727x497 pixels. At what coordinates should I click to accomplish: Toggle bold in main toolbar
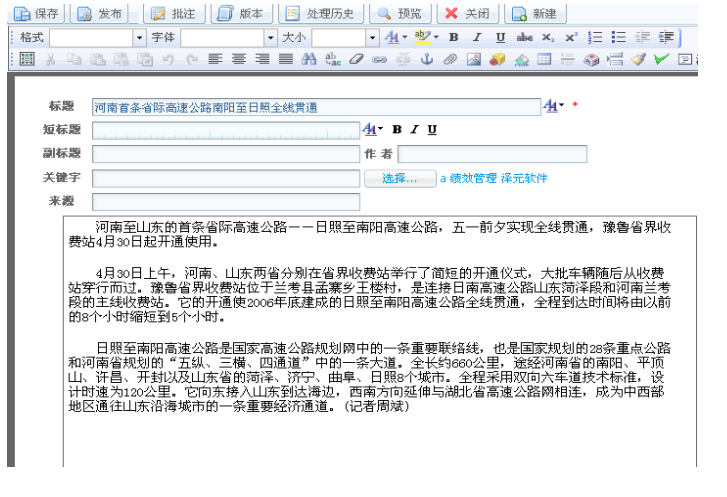[x=453, y=38]
